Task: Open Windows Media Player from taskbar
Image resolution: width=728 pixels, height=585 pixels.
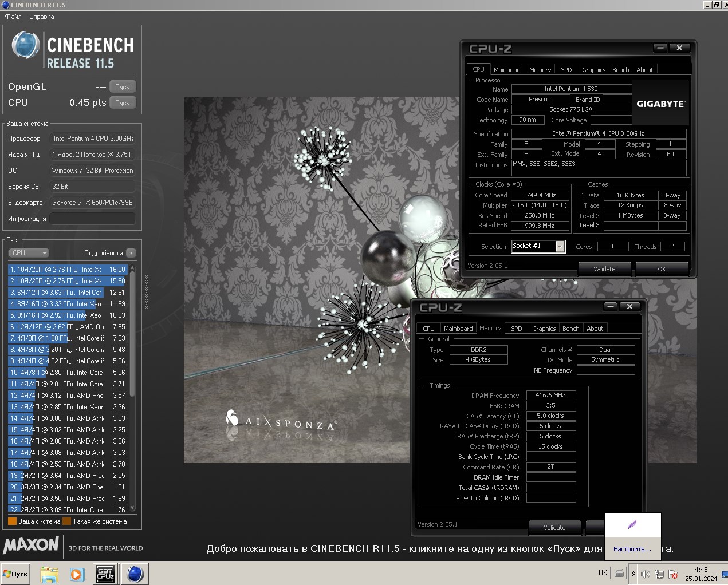Action: 77,574
